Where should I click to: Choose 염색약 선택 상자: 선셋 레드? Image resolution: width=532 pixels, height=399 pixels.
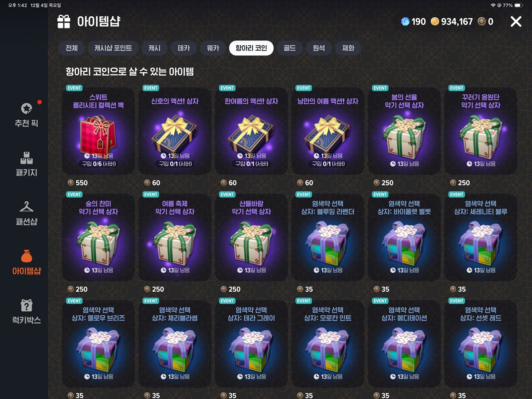point(481,344)
